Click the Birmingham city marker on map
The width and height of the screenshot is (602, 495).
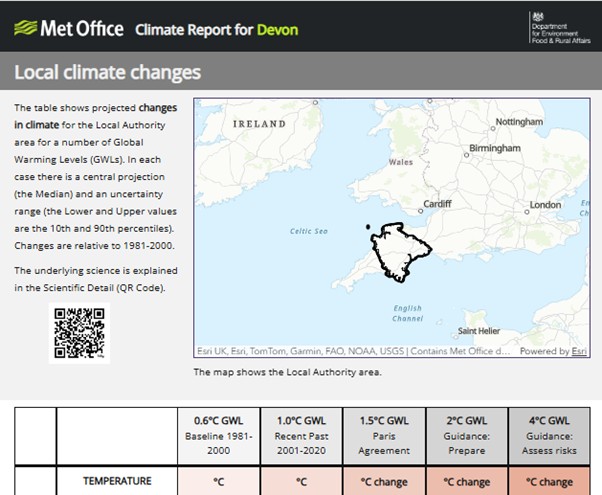465,156
